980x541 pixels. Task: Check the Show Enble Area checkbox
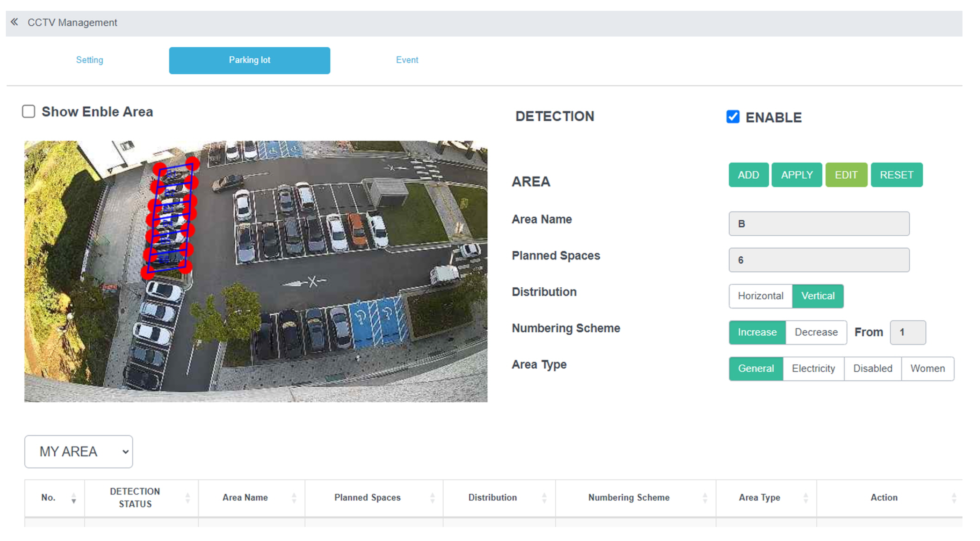tap(29, 112)
